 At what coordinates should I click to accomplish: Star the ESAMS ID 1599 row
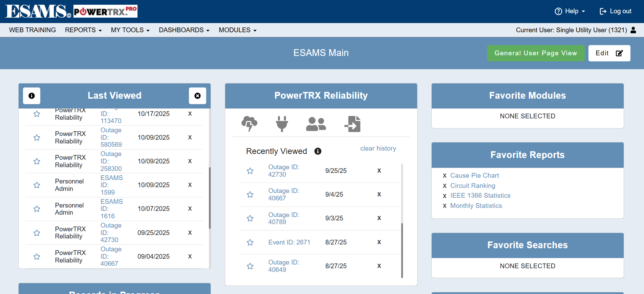pyautogui.click(x=37, y=185)
